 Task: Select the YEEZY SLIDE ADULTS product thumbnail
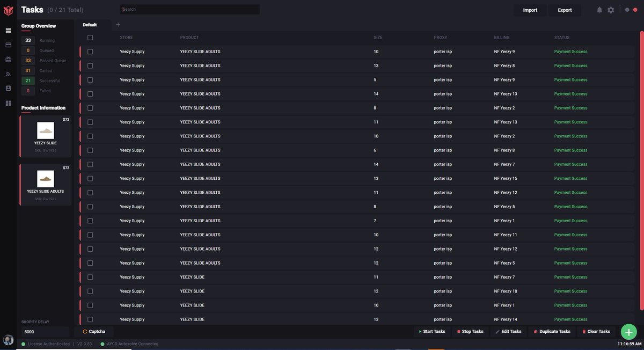(46, 179)
